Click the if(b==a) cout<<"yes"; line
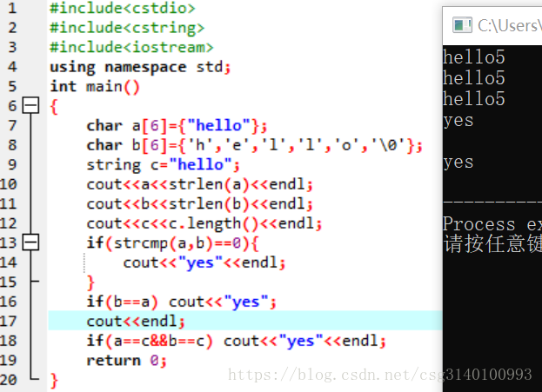The width and height of the screenshot is (542, 392). point(181,302)
